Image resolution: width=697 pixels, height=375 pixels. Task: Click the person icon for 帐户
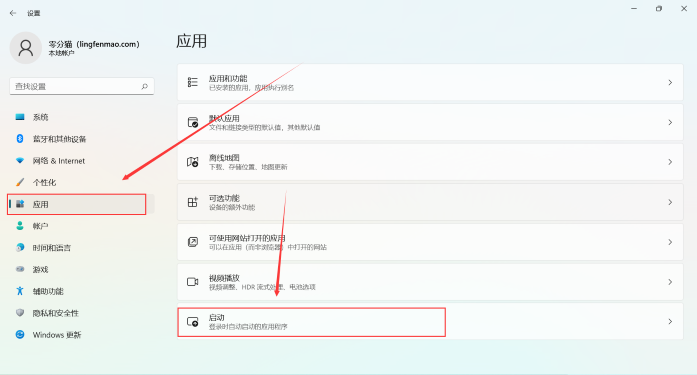pyautogui.click(x=20, y=226)
